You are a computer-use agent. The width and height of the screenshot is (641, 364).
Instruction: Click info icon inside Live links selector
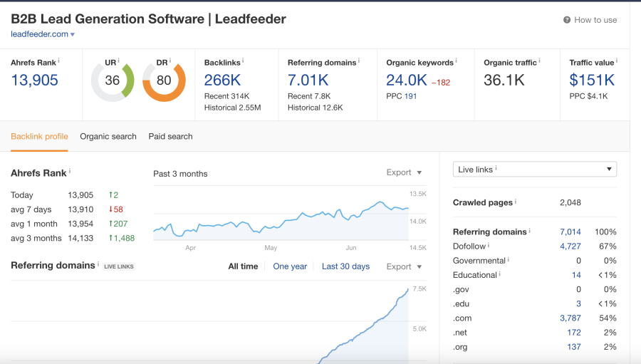(x=496, y=167)
